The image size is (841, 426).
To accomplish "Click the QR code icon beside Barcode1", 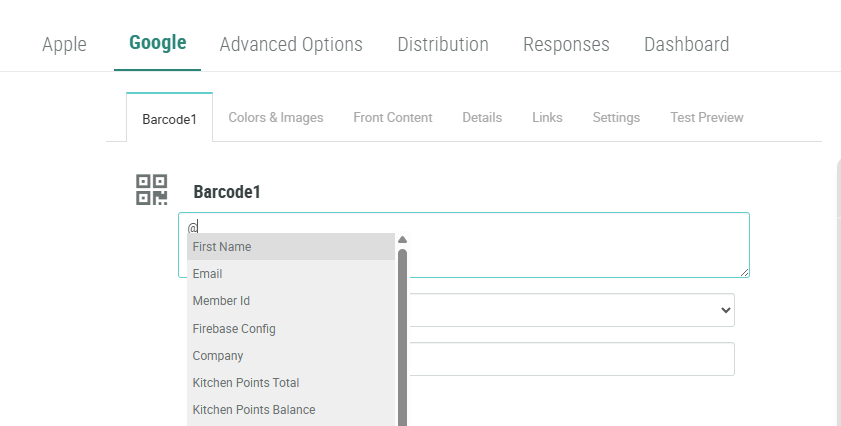I will point(151,190).
